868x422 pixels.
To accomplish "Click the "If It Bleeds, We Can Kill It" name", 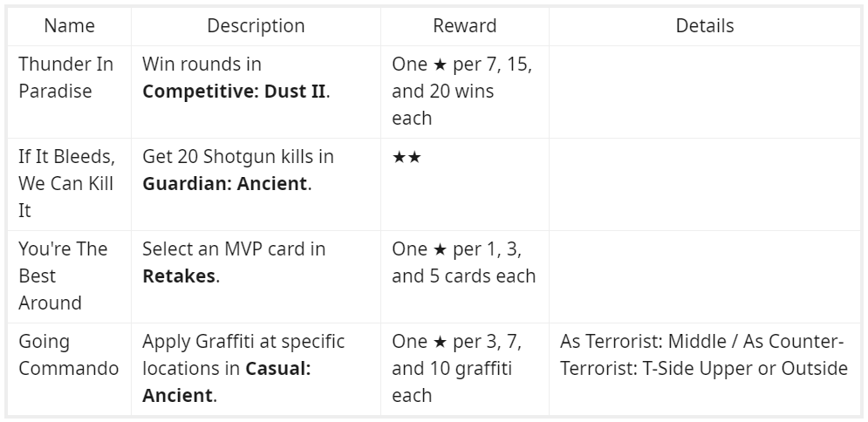I will tap(66, 184).
